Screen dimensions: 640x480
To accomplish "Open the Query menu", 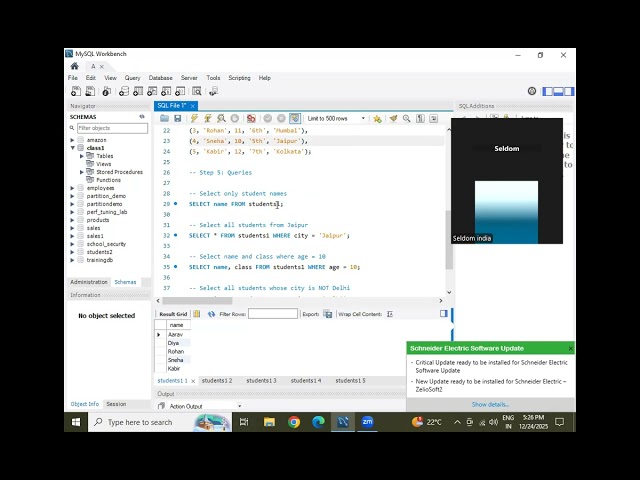I will (132, 78).
